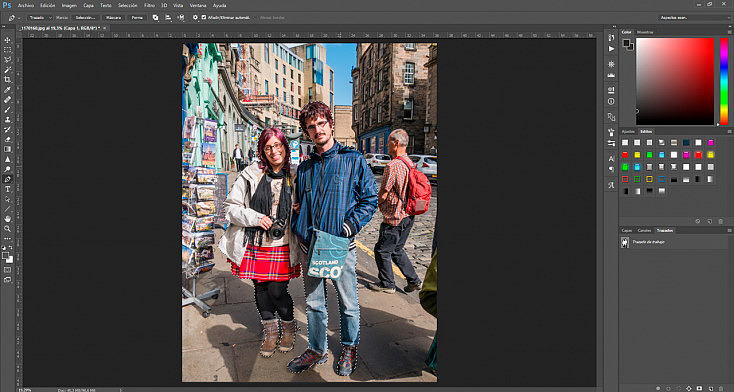The height and width of the screenshot is (392, 734).
Task: Open the Paragraph panel icon in dock
Action: 611,169
